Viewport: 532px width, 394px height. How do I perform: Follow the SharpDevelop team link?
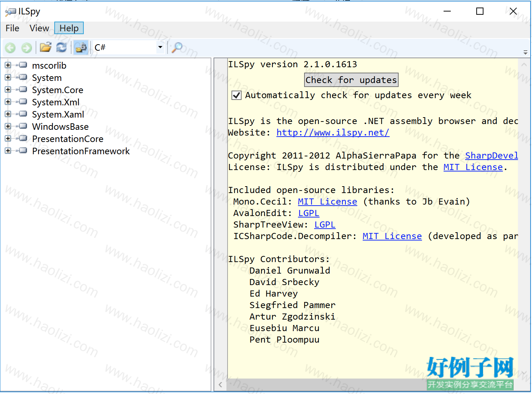pyautogui.click(x=491, y=156)
